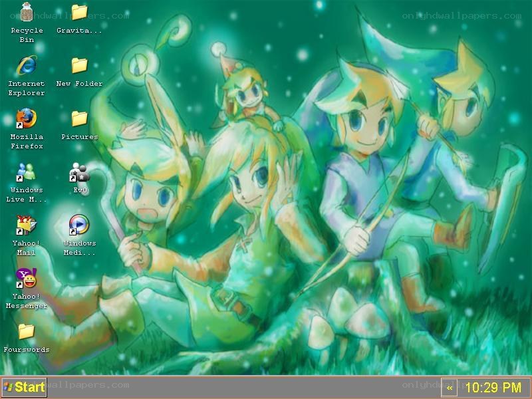The width and height of the screenshot is (532, 399).
Task: Select the Internet Explorer icon
Action: [x=27, y=65]
